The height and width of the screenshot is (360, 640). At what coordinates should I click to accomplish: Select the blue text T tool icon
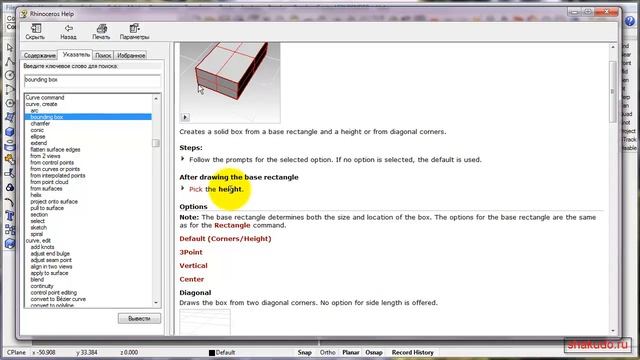(10, 216)
